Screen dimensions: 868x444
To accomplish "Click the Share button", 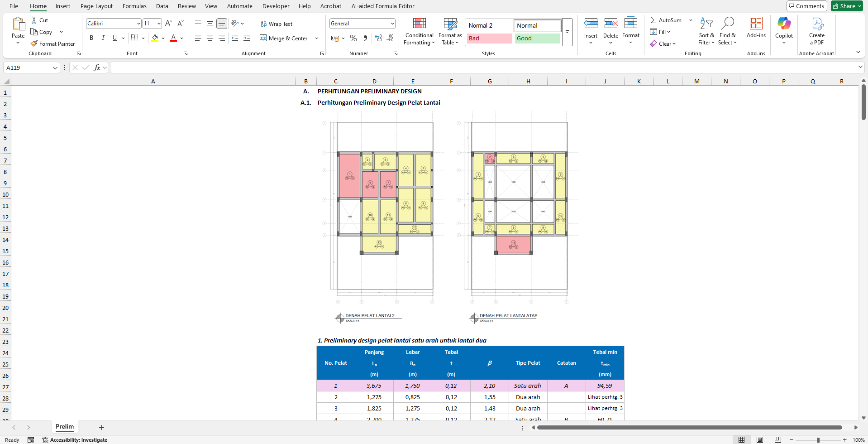I will point(847,6).
